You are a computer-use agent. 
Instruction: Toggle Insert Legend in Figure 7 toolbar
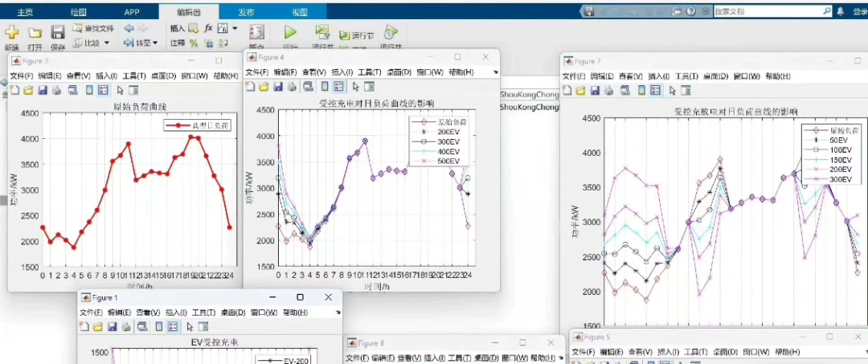656,90
